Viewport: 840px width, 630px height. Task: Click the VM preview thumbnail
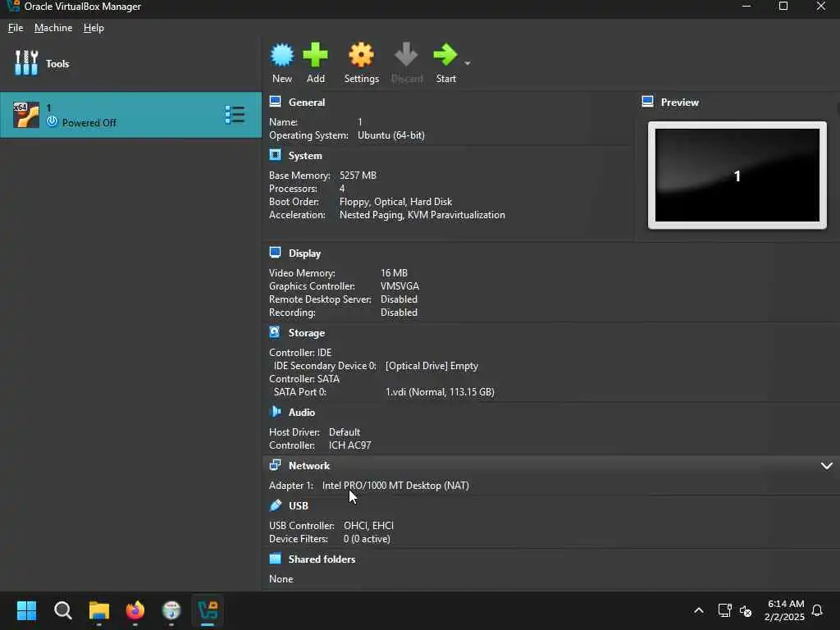(x=737, y=176)
